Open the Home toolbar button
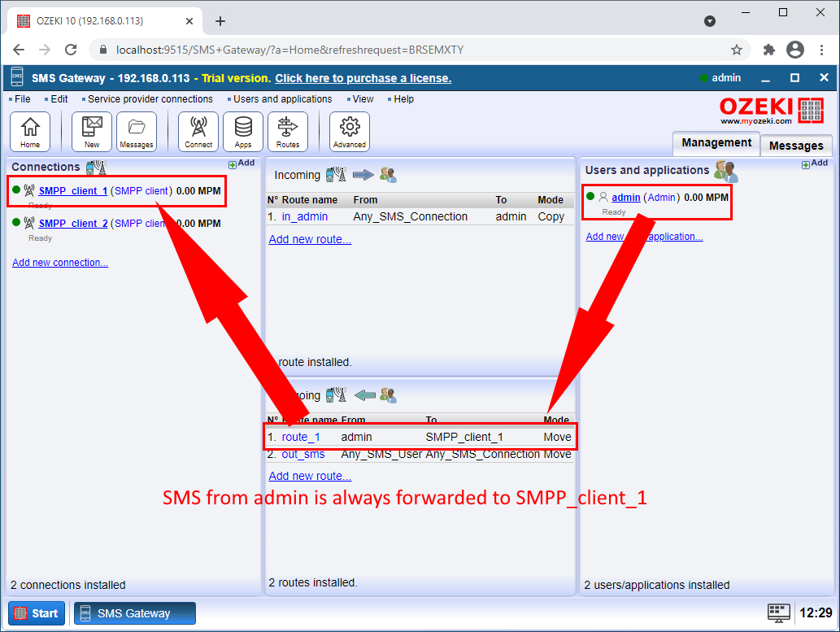The width and height of the screenshot is (840, 632). pyautogui.click(x=30, y=132)
